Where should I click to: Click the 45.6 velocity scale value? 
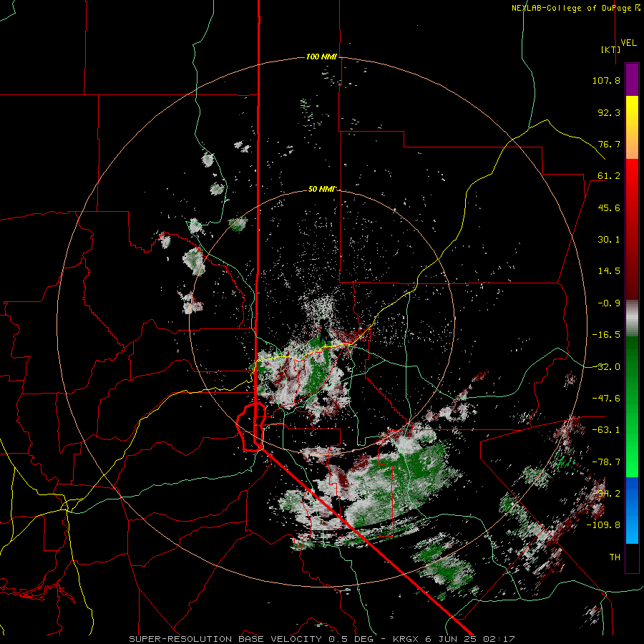(609, 208)
